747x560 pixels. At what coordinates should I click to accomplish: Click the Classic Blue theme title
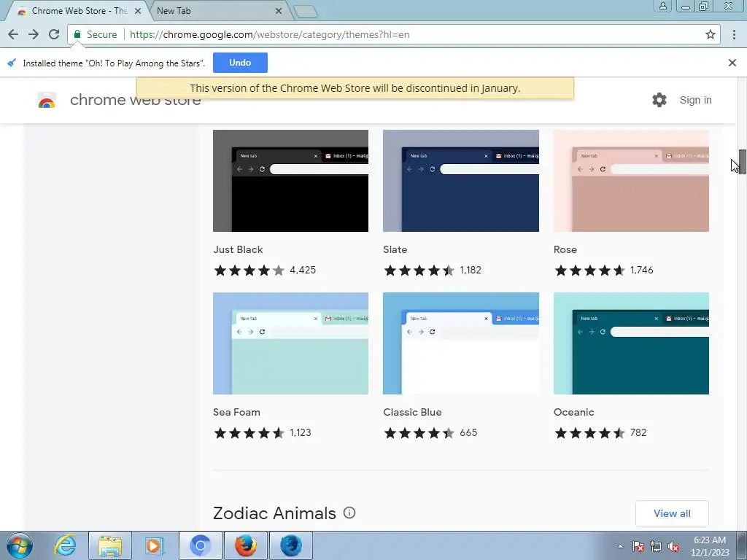(412, 412)
